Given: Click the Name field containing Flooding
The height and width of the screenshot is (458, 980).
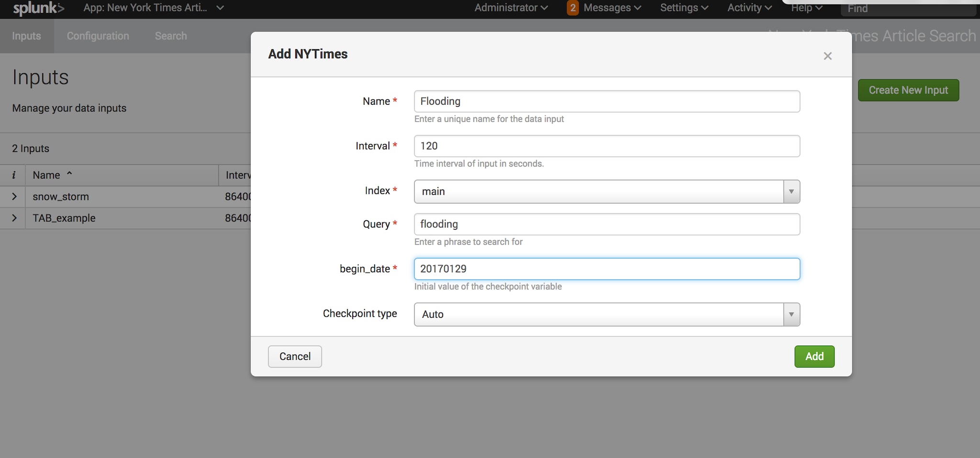Looking at the screenshot, I should pyautogui.click(x=607, y=101).
